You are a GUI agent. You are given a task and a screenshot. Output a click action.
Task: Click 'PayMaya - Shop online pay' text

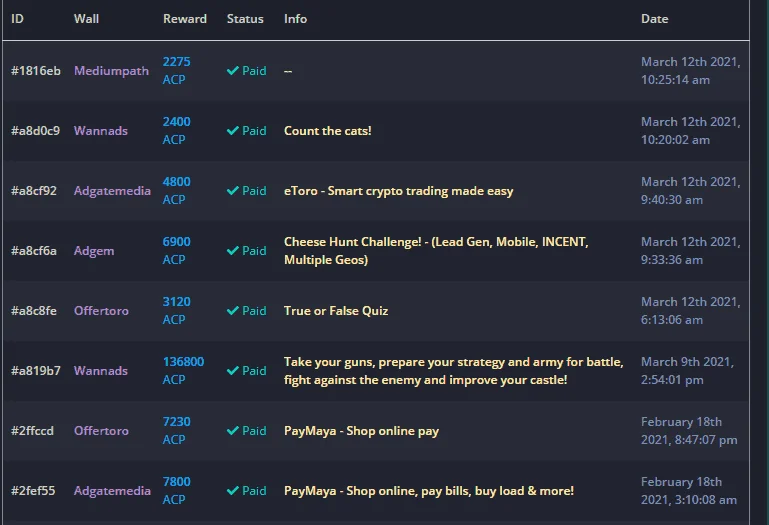361,431
